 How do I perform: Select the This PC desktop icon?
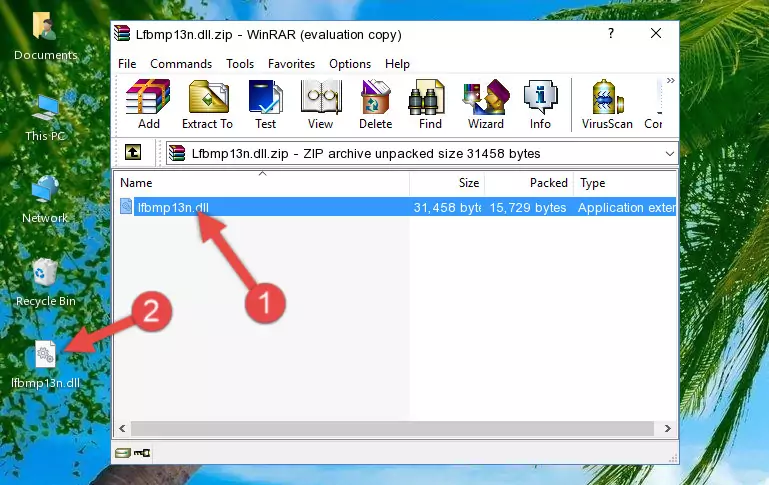45,118
